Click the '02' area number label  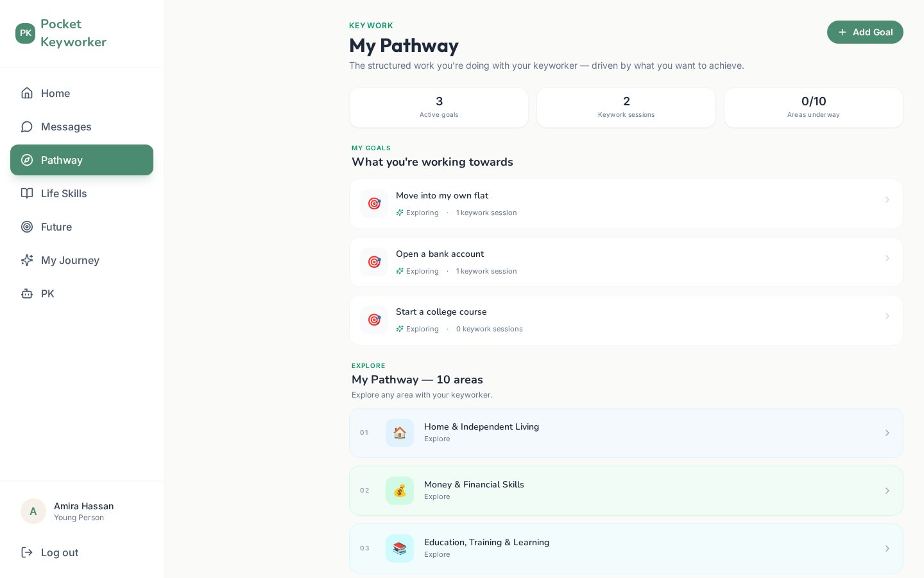coord(364,491)
